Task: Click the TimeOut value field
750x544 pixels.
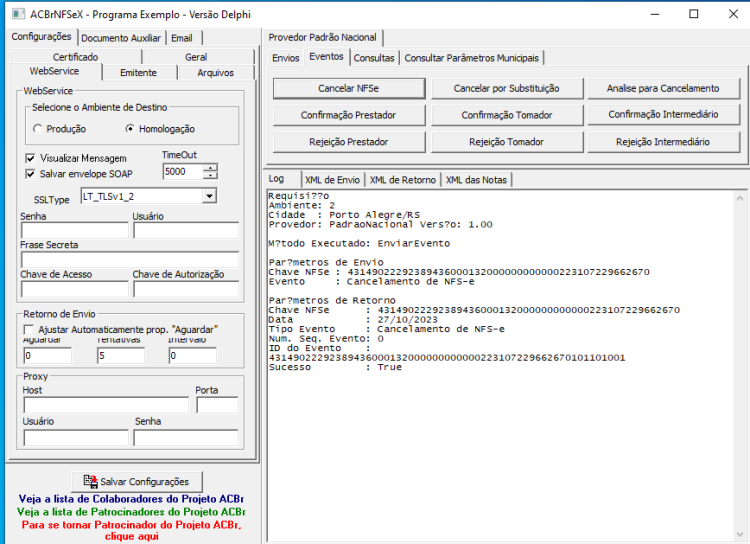Action: [x=183, y=172]
